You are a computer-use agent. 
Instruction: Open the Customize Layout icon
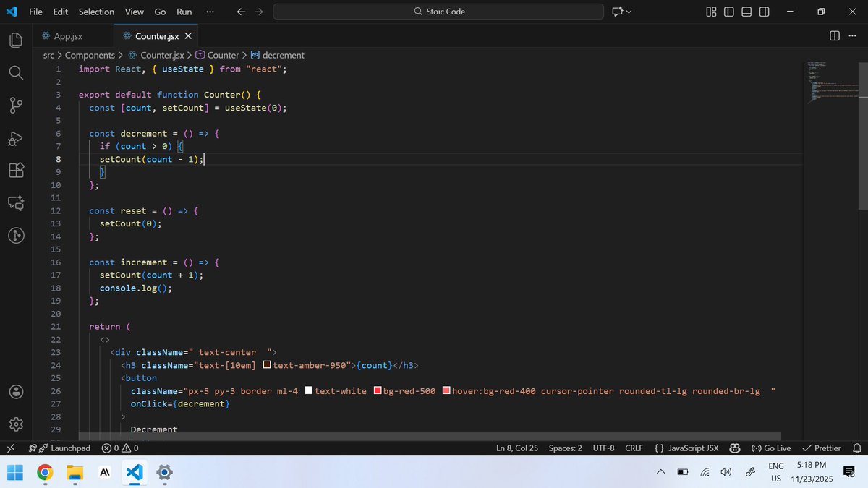click(x=711, y=12)
